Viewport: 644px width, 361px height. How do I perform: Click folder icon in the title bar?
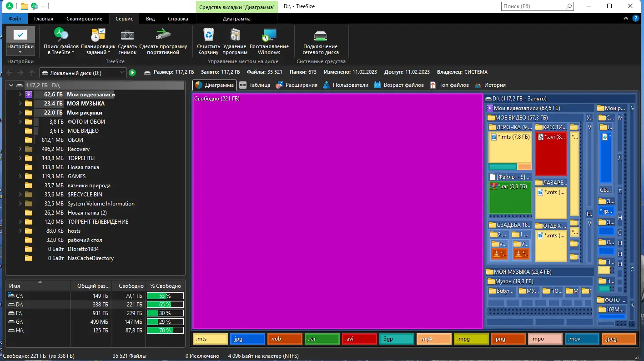(x=25, y=6)
